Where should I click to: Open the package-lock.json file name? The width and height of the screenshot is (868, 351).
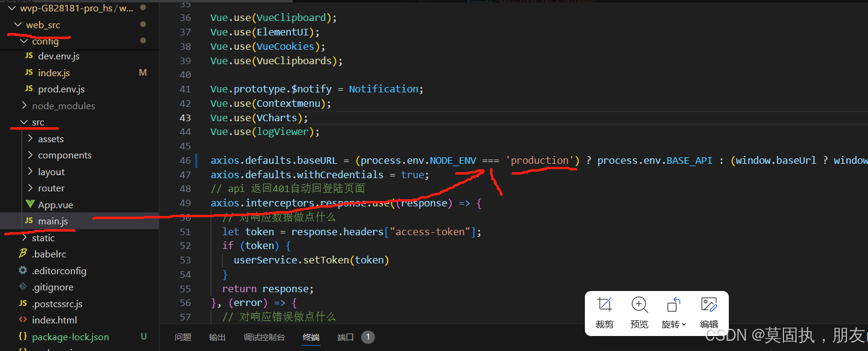[x=71, y=337]
